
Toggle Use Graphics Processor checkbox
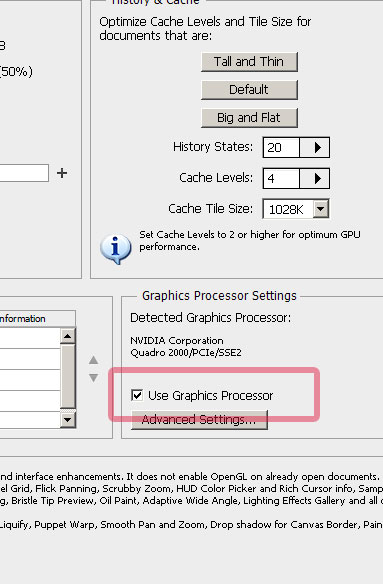click(137, 395)
